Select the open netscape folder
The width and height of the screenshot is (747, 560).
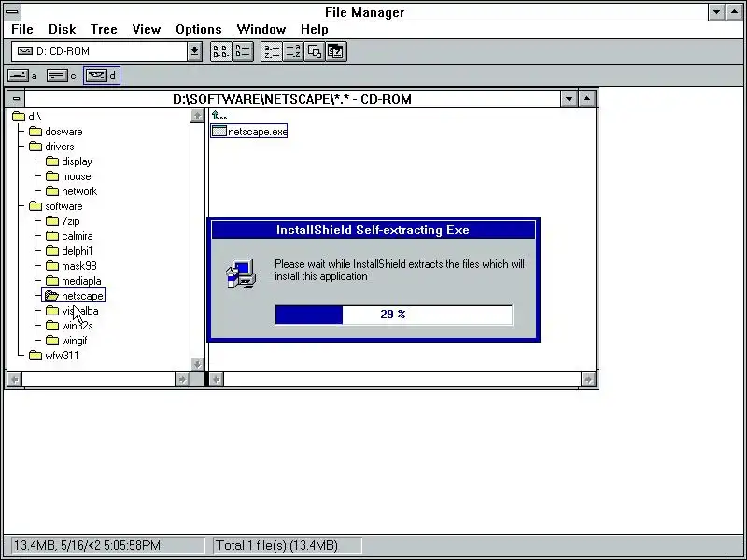coord(74,296)
